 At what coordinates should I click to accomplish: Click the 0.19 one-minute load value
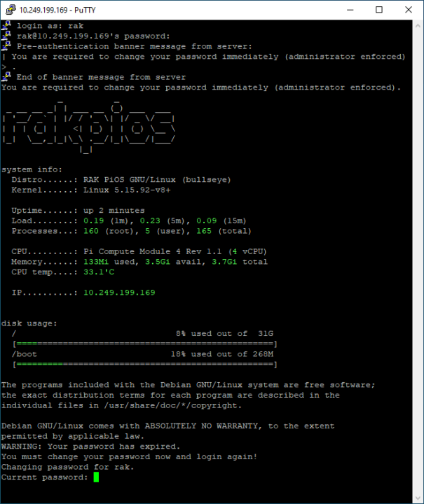94,220
